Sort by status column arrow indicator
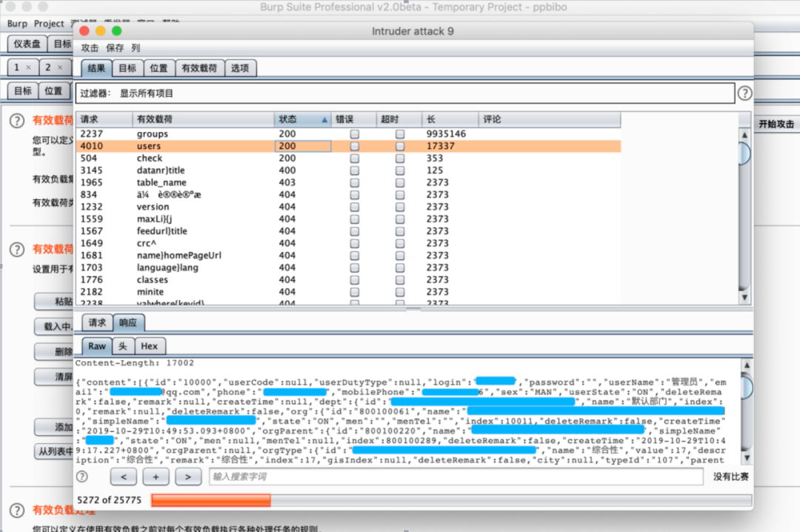 click(x=324, y=119)
